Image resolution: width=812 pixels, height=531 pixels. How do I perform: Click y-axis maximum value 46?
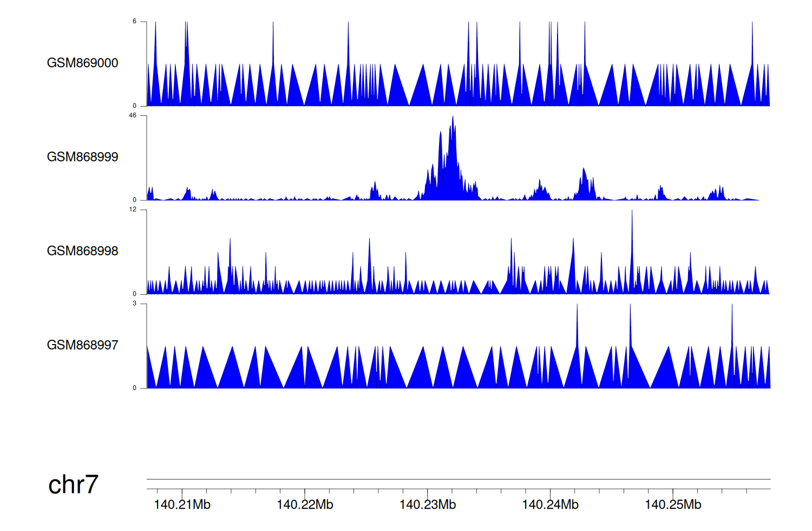133,115
